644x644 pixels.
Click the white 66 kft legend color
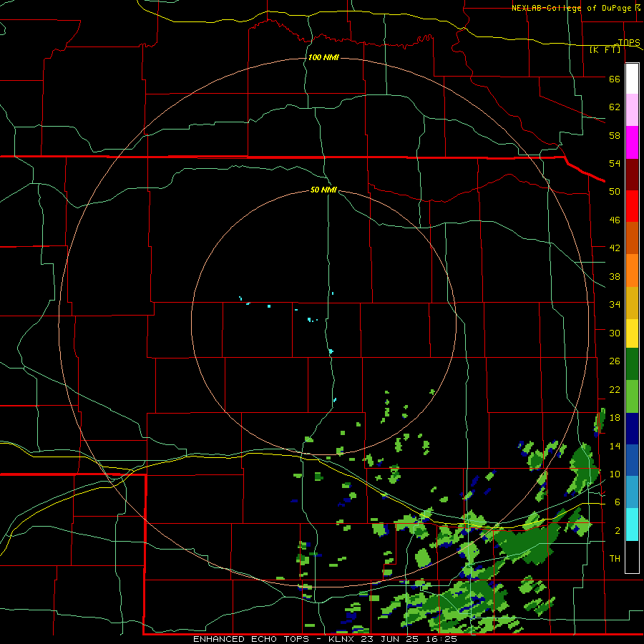click(632, 79)
